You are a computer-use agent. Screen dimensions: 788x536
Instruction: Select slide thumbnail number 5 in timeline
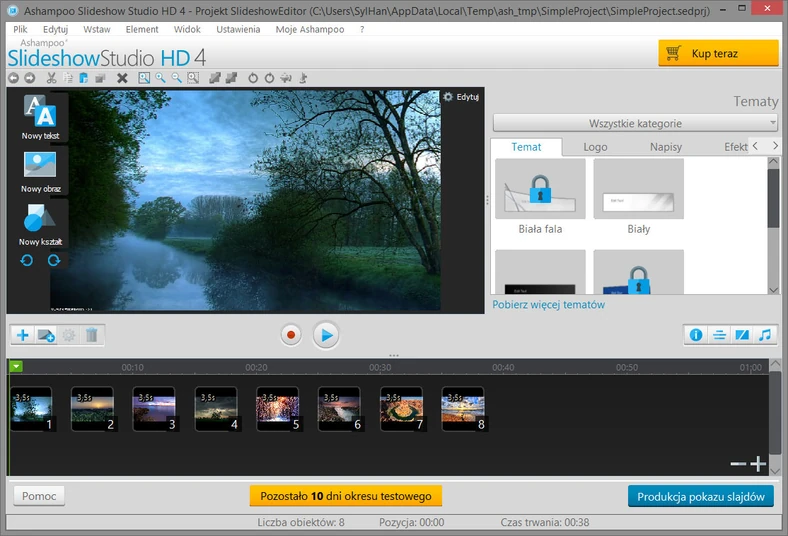coord(278,409)
